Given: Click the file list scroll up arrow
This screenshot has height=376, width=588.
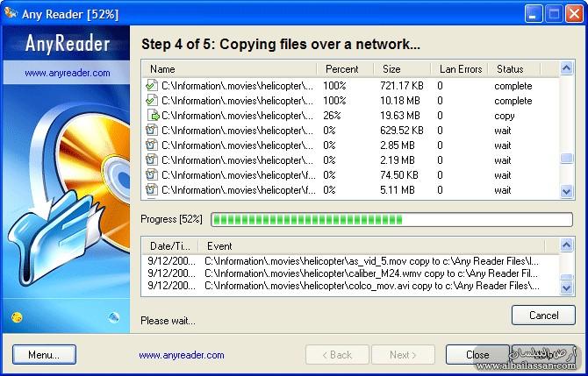Looking at the screenshot, I should pos(566,68).
